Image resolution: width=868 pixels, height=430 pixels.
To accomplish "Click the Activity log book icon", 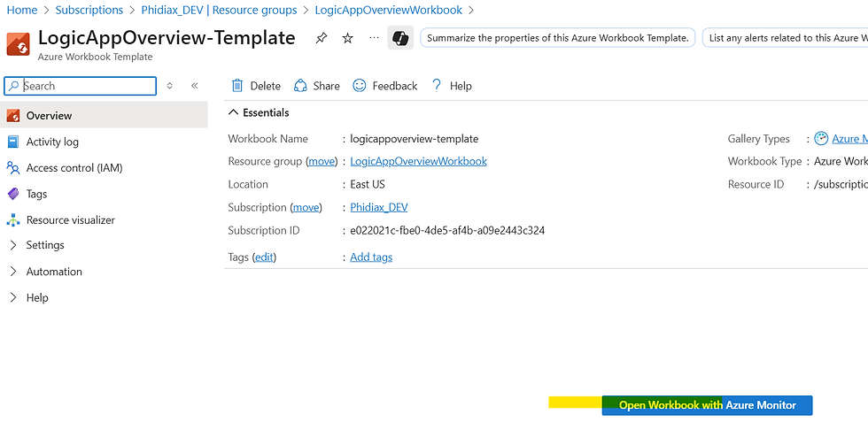I will [x=13, y=142].
